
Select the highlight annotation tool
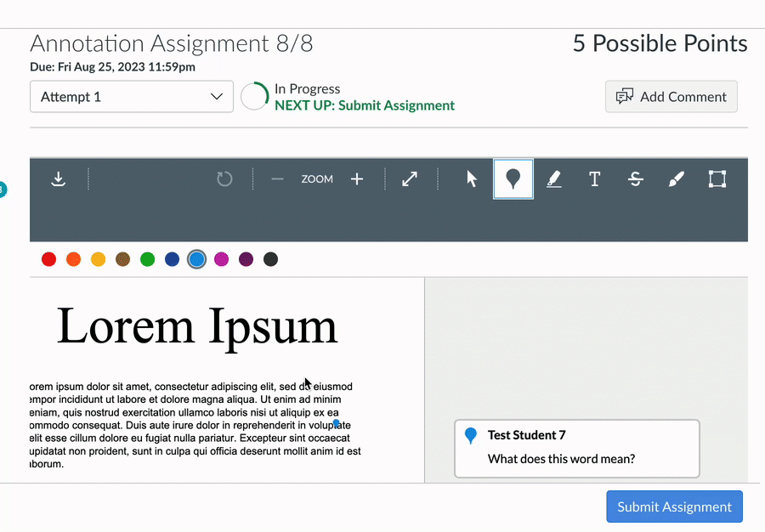pos(553,178)
